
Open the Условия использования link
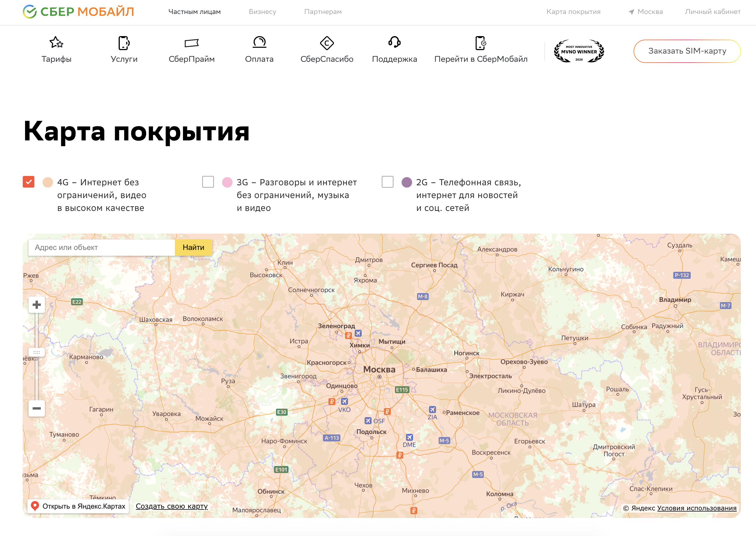(x=697, y=508)
